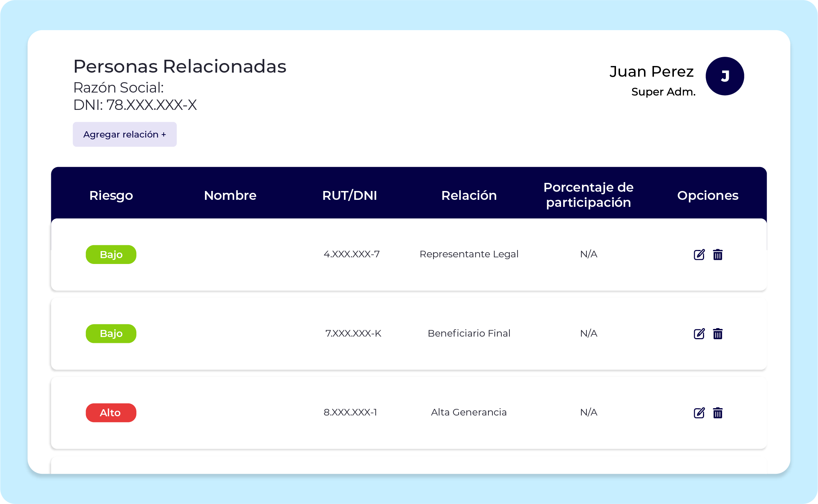Edit the Beneficiario Final relation
Image resolution: width=818 pixels, height=504 pixels.
coord(699,334)
